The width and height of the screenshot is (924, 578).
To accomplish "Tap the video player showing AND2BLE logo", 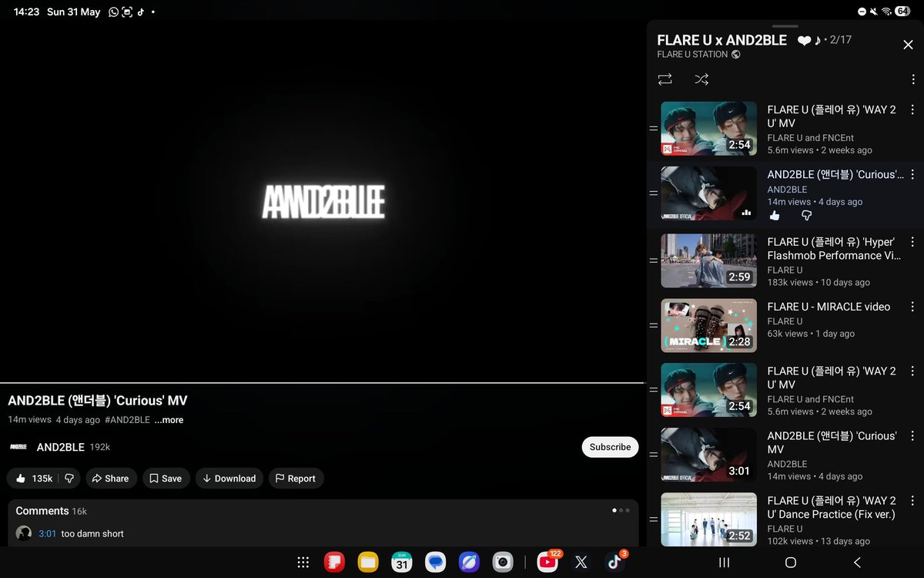I will point(322,201).
